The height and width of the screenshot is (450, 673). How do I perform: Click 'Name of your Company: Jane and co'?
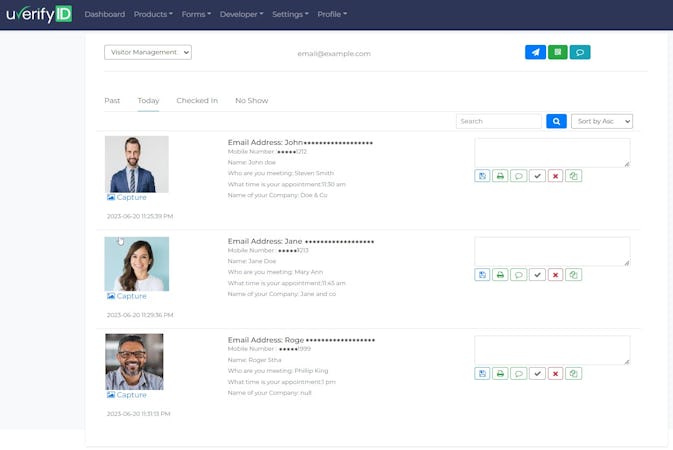pyautogui.click(x=282, y=294)
